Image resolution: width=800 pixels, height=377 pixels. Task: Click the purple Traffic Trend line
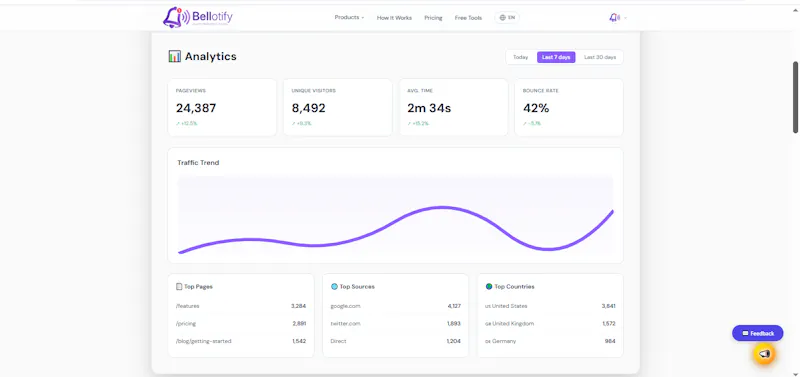tap(395, 229)
